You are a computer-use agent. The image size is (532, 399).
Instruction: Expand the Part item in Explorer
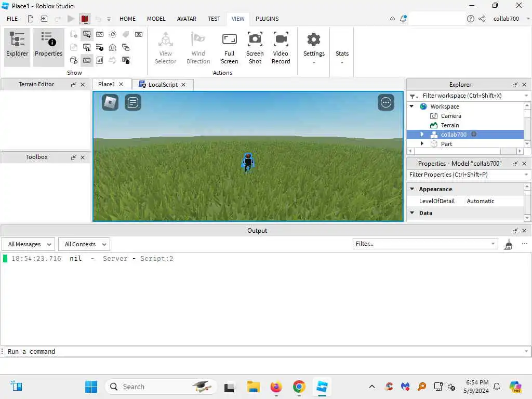[422, 144]
